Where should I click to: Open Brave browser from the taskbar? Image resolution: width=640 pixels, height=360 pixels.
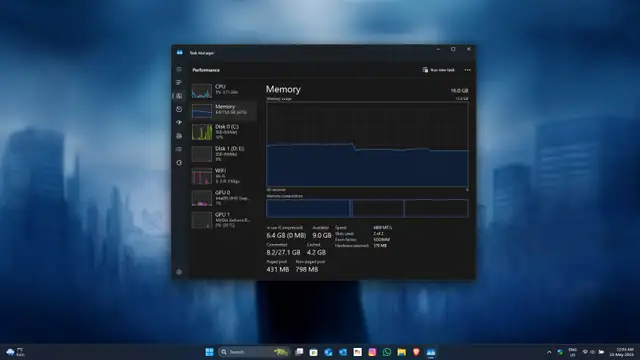coord(416,352)
